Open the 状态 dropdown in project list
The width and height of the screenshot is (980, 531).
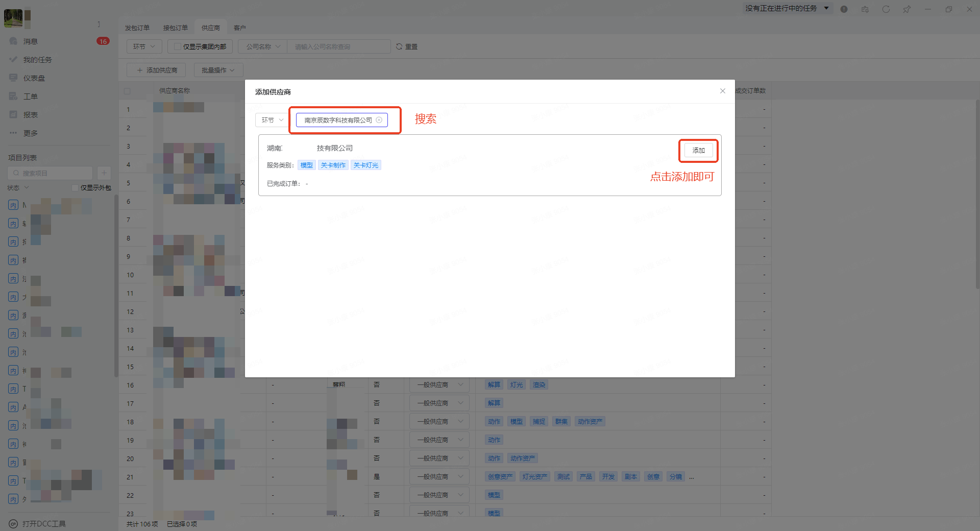tap(18, 188)
